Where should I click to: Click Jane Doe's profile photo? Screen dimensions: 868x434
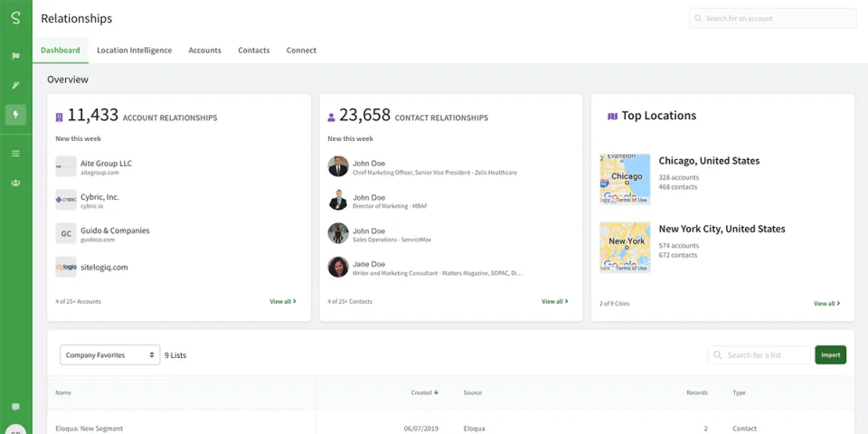(x=337, y=267)
